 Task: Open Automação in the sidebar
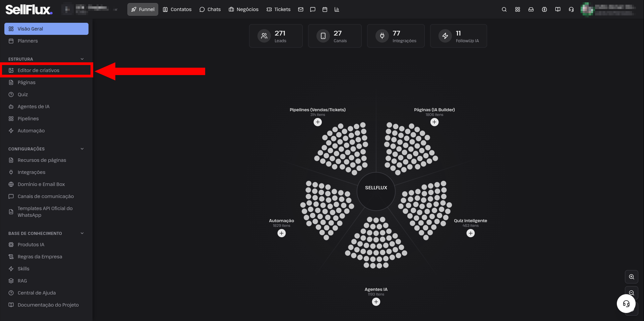46,131
